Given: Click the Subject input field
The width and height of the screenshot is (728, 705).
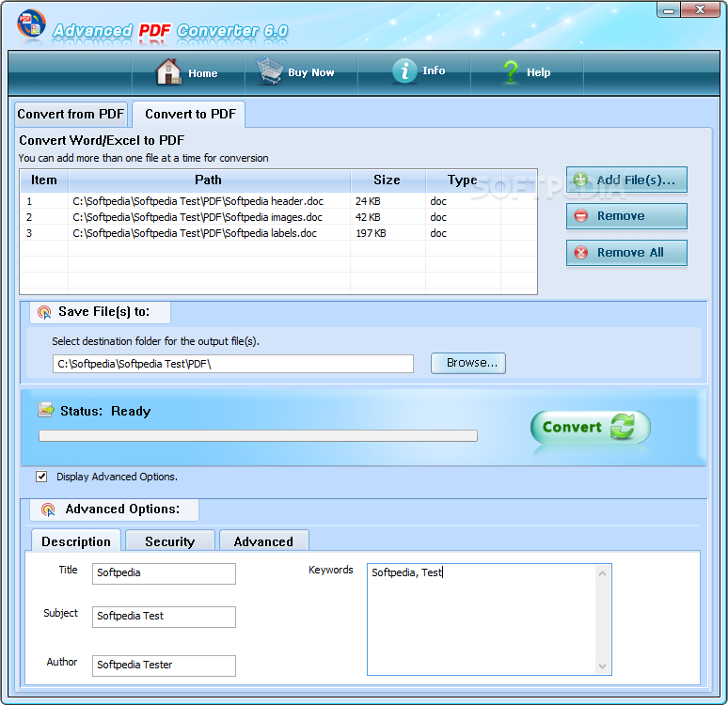Looking at the screenshot, I should [164, 617].
